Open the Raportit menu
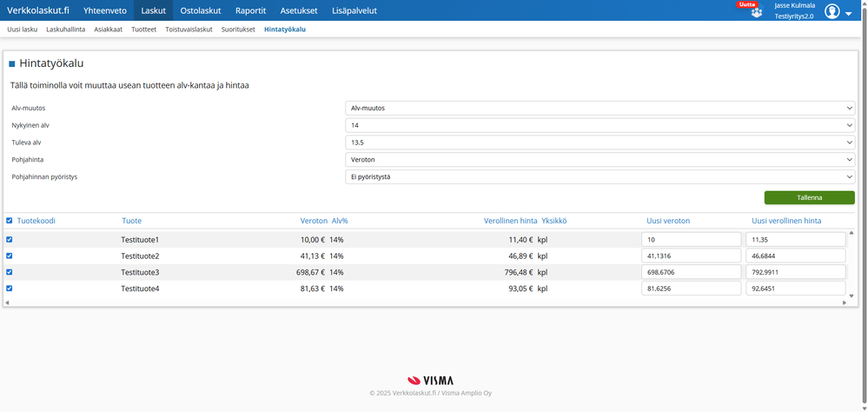The width and height of the screenshot is (868, 412). pyautogui.click(x=251, y=10)
